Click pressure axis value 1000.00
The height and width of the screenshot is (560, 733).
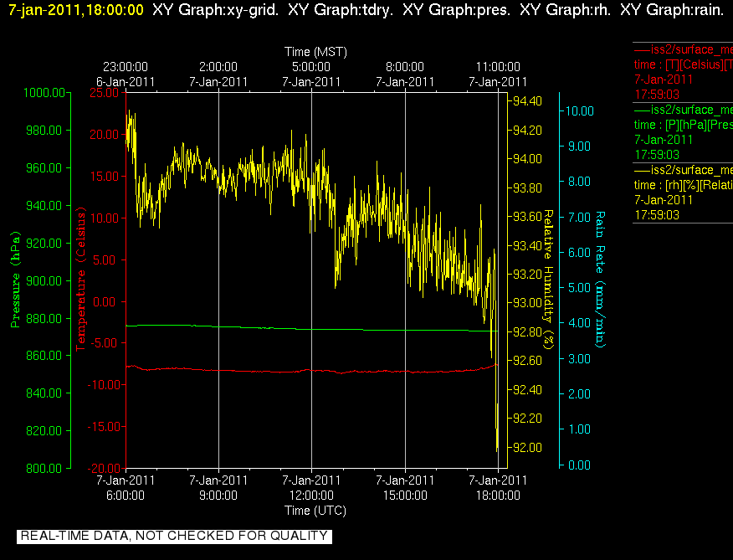(x=44, y=93)
